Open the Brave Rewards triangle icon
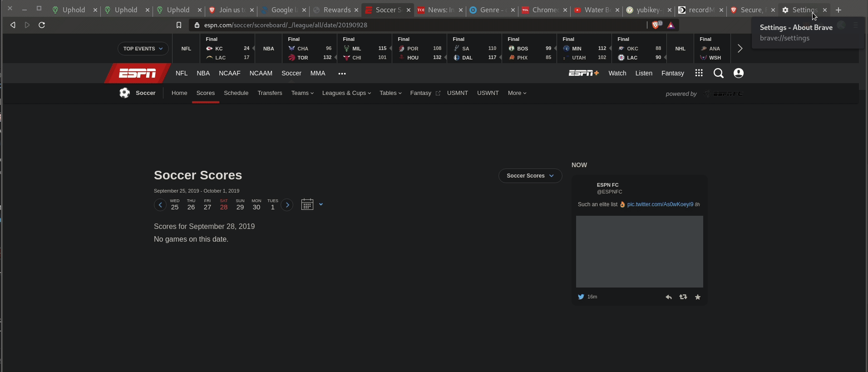868x372 pixels. [x=671, y=25]
